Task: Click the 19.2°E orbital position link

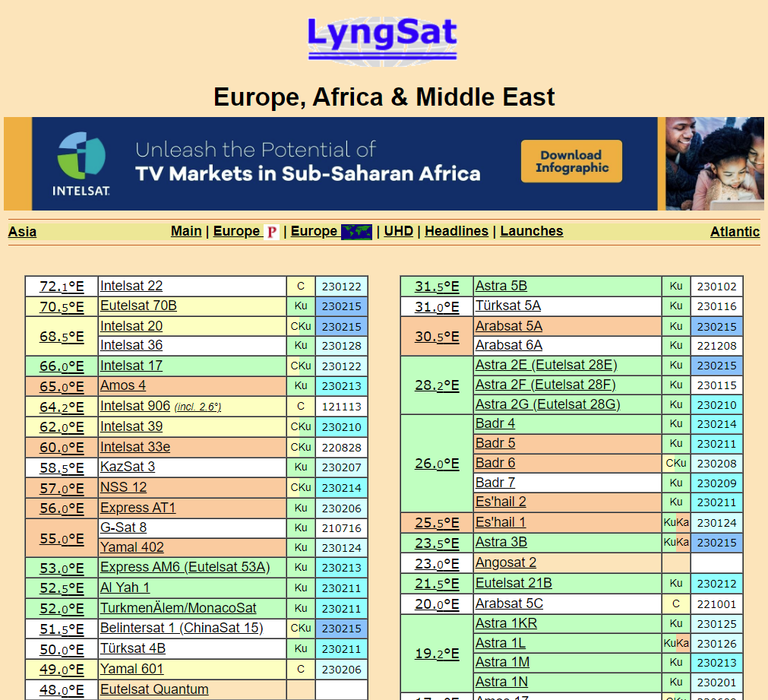Action: tap(437, 654)
